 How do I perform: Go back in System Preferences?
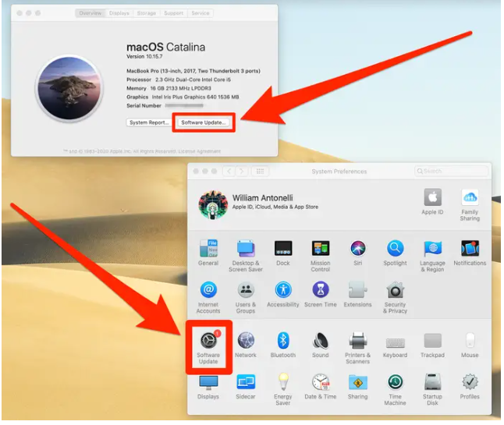click(229, 172)
